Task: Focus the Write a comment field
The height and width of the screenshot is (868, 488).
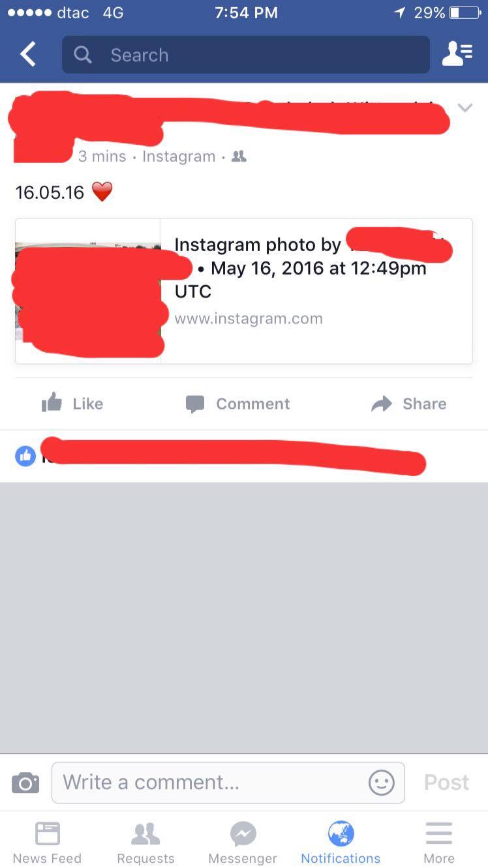Action: click(228, 782)
